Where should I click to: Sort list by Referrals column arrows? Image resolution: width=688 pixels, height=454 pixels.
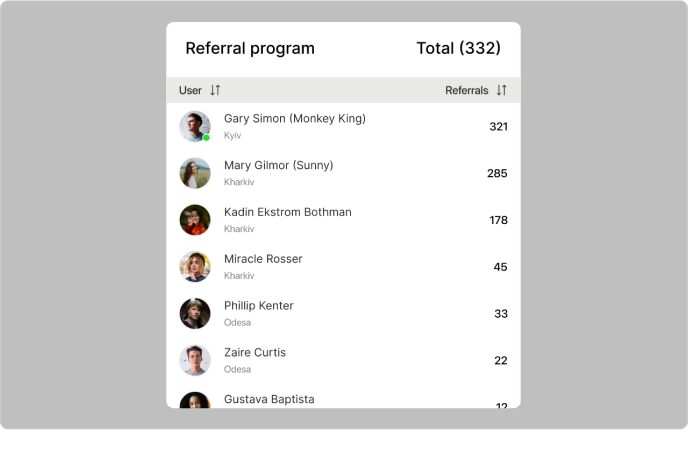(x=501, y=90)
